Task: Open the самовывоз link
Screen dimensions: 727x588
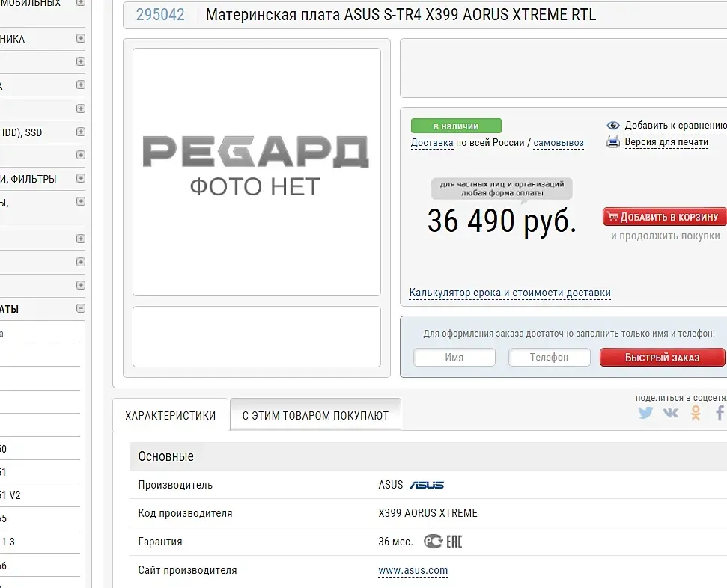Action: (x=559, y=143)
